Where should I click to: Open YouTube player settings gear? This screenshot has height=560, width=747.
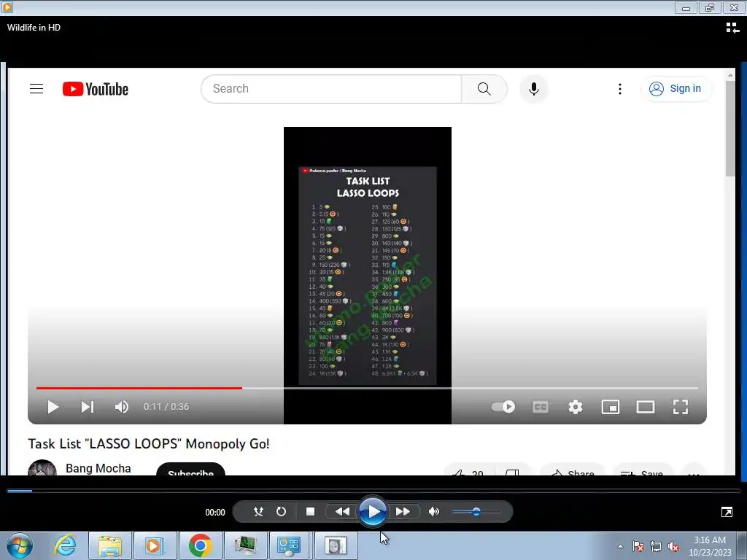(576, 407)
